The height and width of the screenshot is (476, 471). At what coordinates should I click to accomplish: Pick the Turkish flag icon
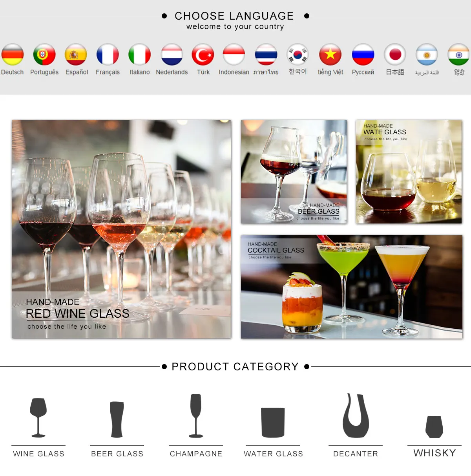tap(203, 55)
